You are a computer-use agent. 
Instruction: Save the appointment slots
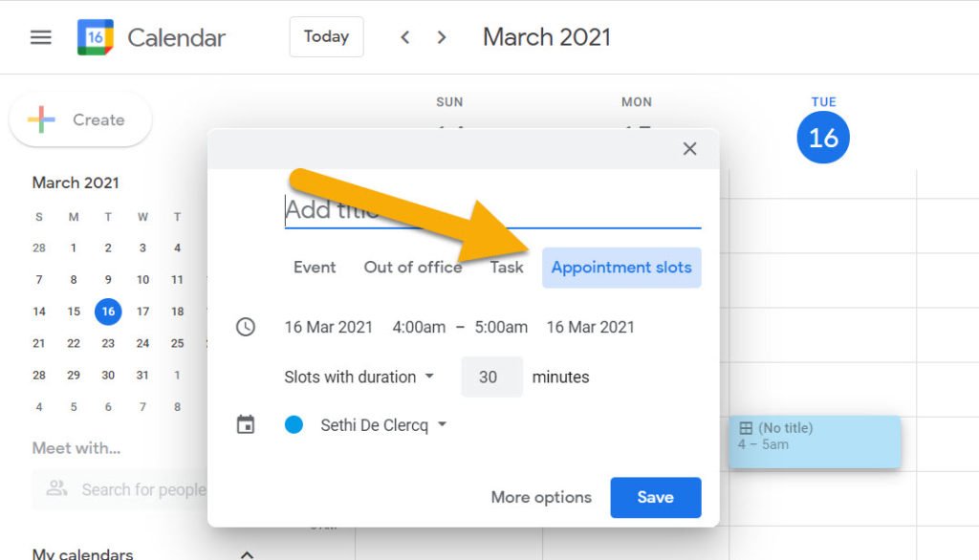pyautogui.click(x=656, y=497)
